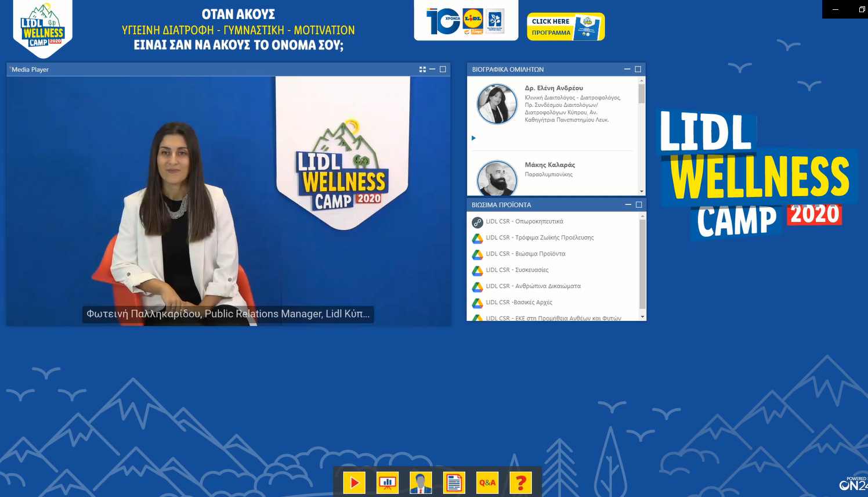Screen dimensions: 868x497
Task: Minimize the window via top-right dash button
Action: tap(836, 9)
